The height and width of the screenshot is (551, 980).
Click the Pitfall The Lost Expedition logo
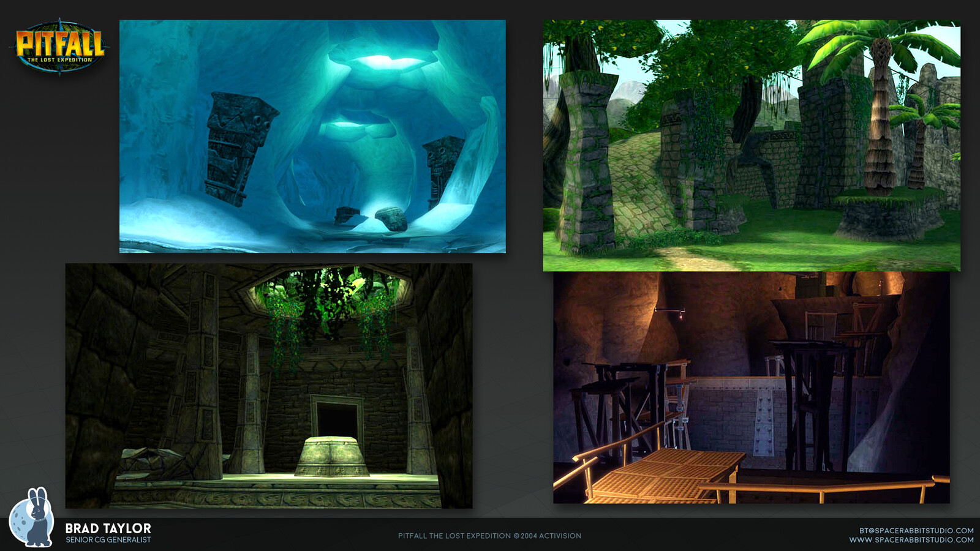59,47
